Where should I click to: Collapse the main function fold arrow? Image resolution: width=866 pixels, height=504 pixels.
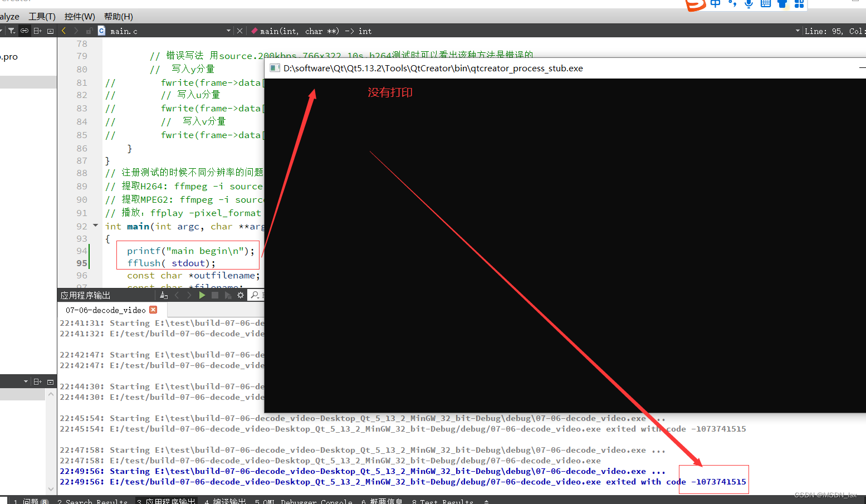pyautogui.click(x=95, y=226)
